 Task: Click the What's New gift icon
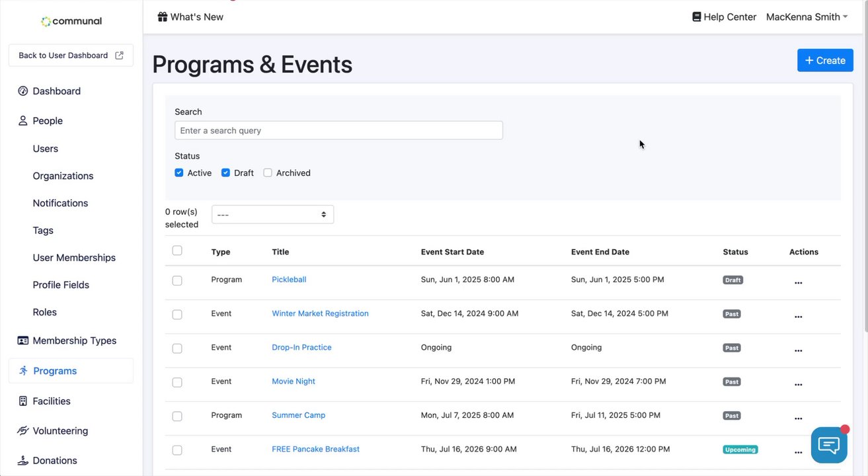point(163,17)
